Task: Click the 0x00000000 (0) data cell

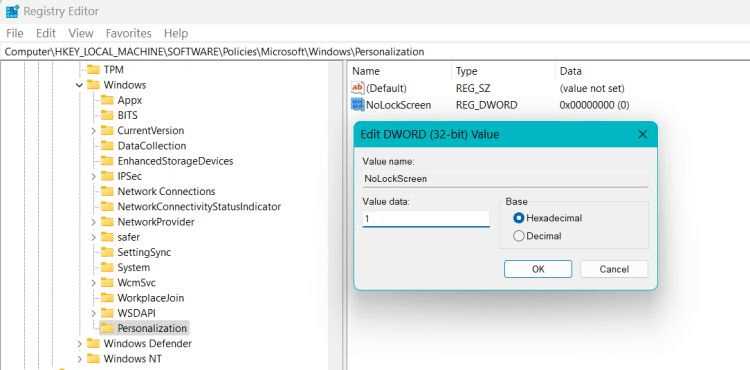Action: pyautogui.click(x=595, y=105)
